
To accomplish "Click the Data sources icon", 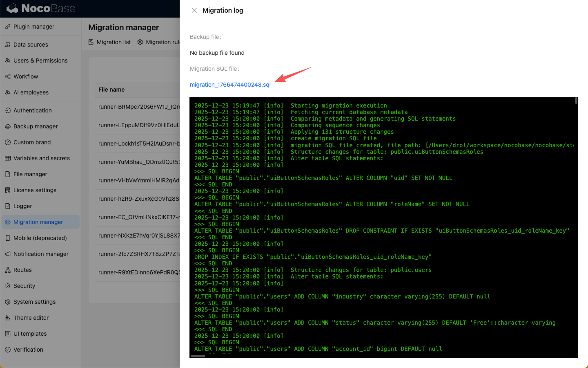I will point(8,45).
